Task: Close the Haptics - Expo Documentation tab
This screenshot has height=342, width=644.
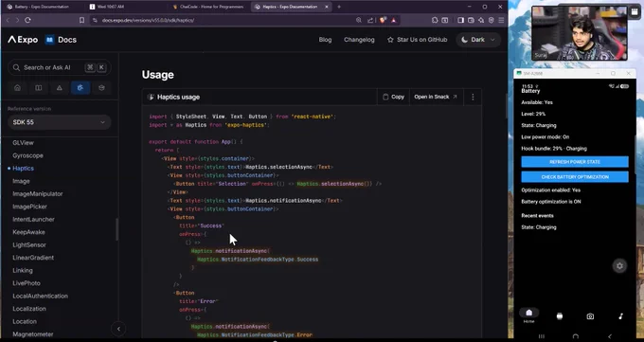Action: [x=327, y=7]
